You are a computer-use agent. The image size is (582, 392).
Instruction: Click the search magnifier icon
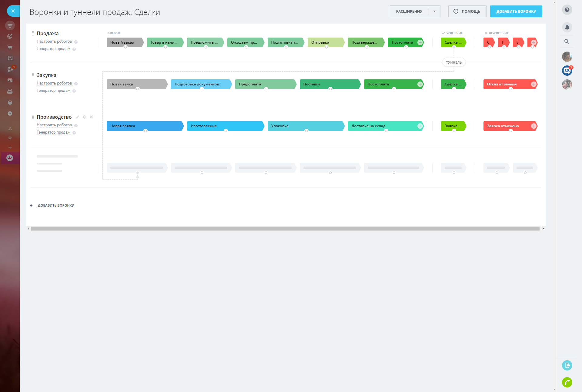[x=567, y=42]
